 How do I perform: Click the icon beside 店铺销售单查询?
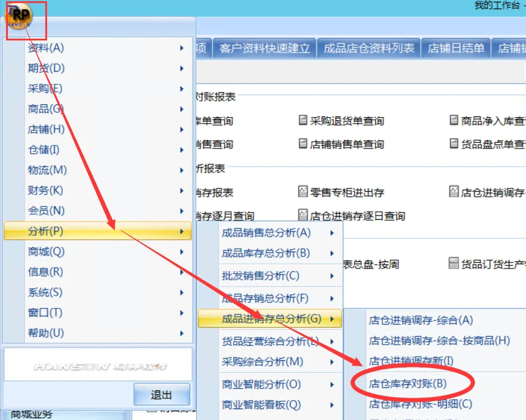click(303, 144)
